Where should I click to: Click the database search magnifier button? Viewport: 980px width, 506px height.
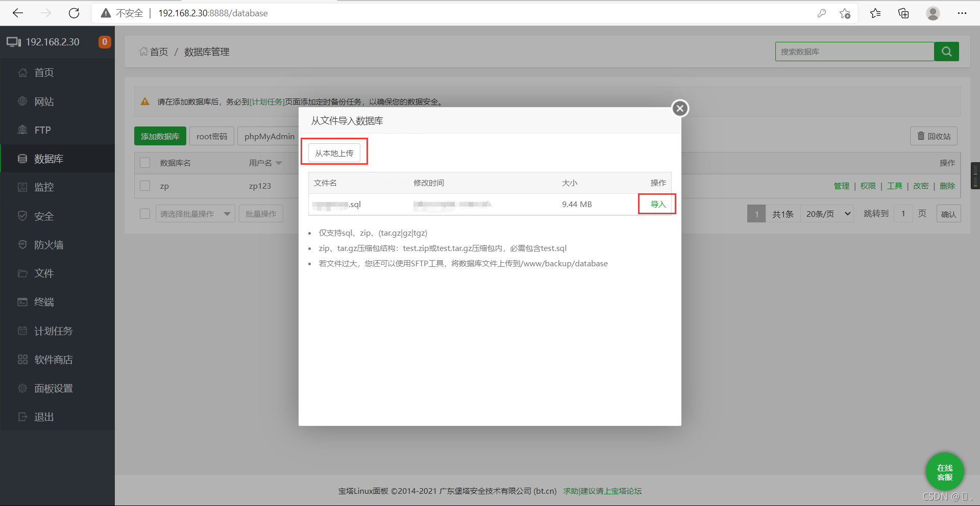tap(946, 52)
